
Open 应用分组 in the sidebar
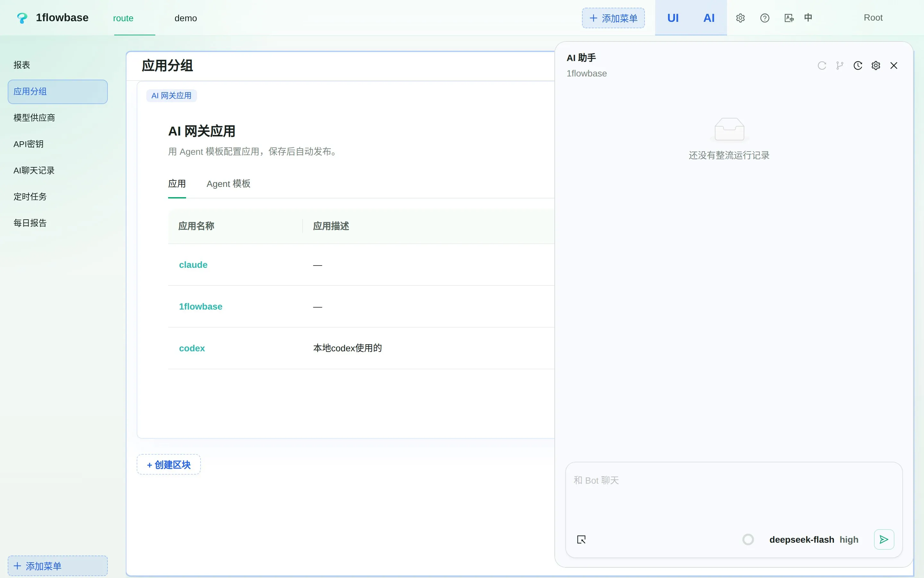[x=58, y=92]
